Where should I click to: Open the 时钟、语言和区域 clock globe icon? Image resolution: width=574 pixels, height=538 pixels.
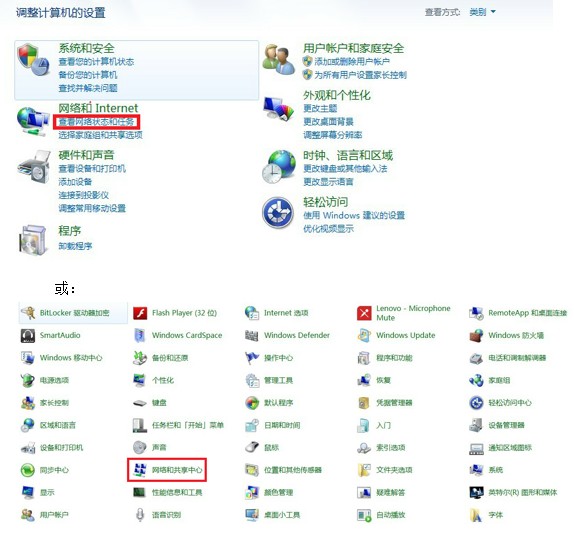(279, 167)
